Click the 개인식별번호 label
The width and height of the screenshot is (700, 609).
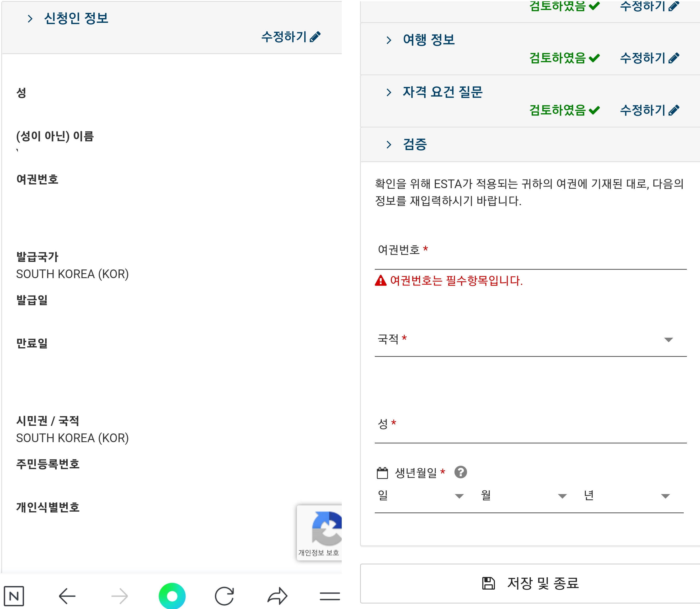tap(48, 507)
